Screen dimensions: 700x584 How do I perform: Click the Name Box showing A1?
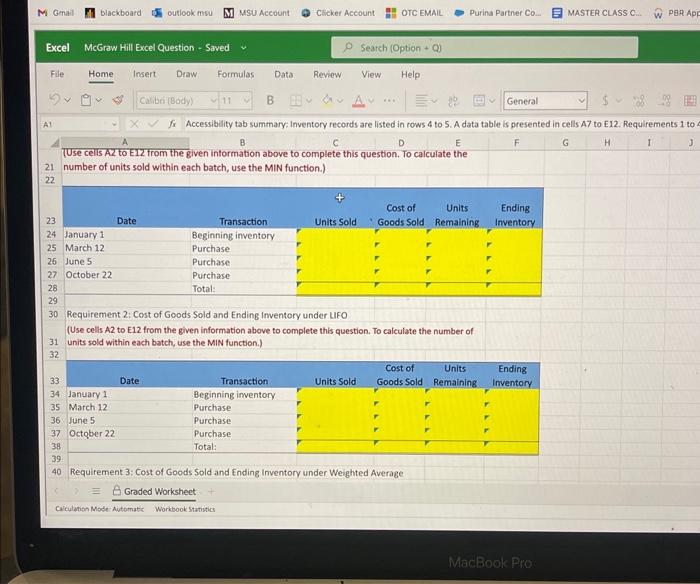(x=79, y=125)
